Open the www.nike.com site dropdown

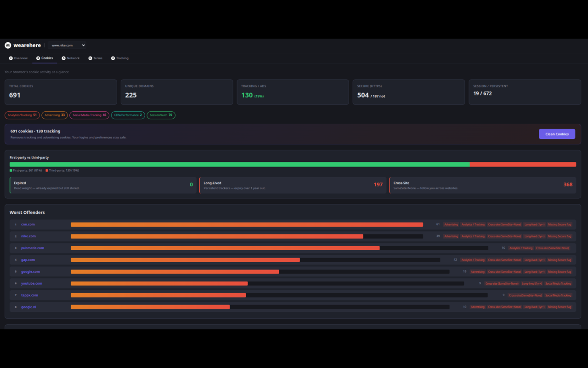click(x=68, y=46)
